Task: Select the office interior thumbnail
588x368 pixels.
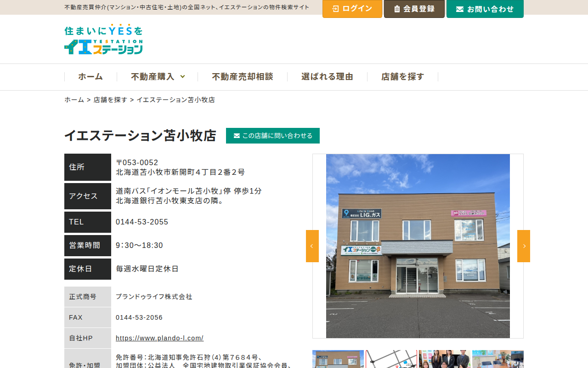Action: click(x=498, y=359)
